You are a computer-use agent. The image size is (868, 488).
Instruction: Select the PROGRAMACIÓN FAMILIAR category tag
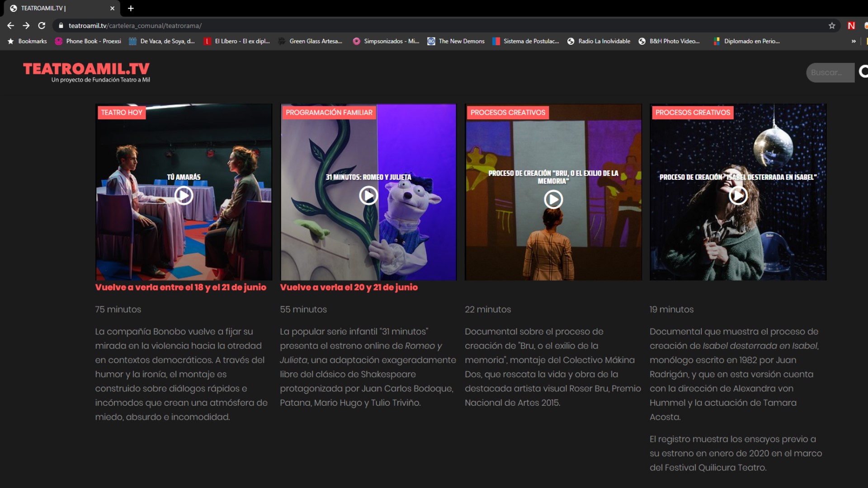(x=329, y=113)
